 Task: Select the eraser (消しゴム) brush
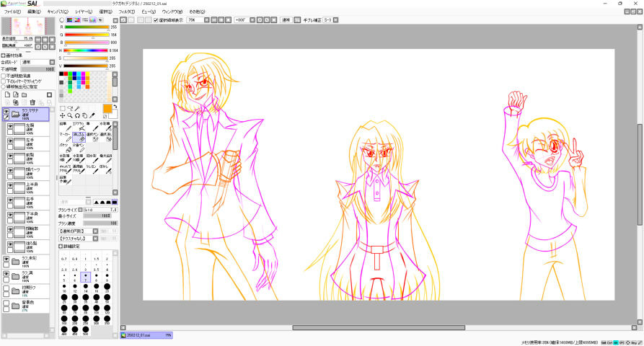[79, 136]
